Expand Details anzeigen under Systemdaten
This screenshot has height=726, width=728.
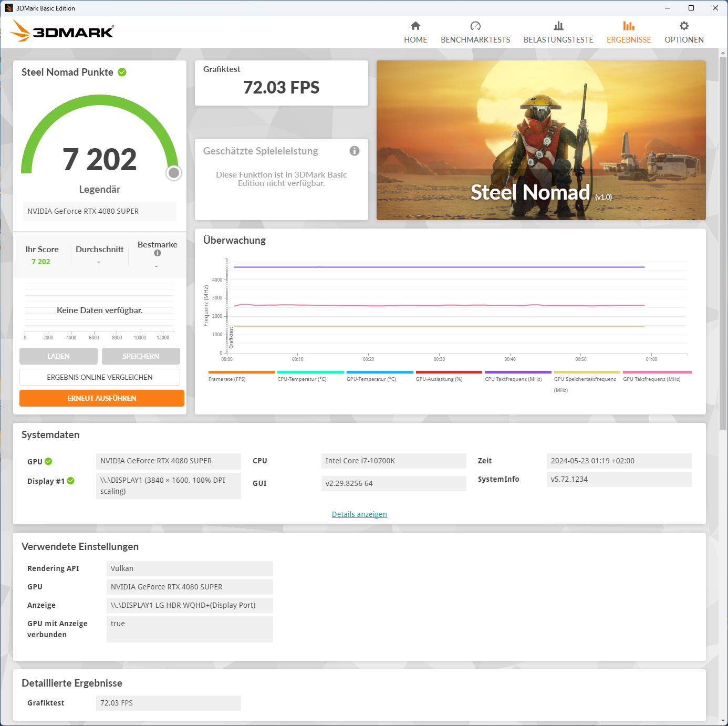click(x=359, y=514)
